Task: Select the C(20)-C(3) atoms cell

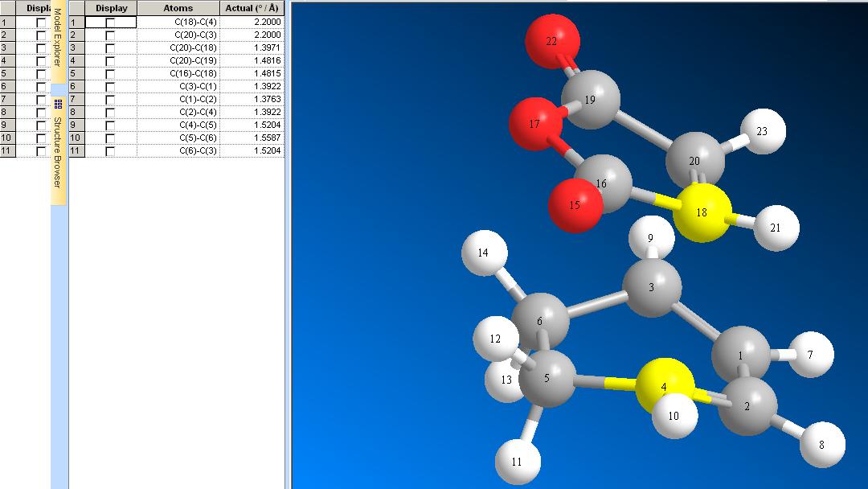Action: pyautogui.click(x=178, y=35)
